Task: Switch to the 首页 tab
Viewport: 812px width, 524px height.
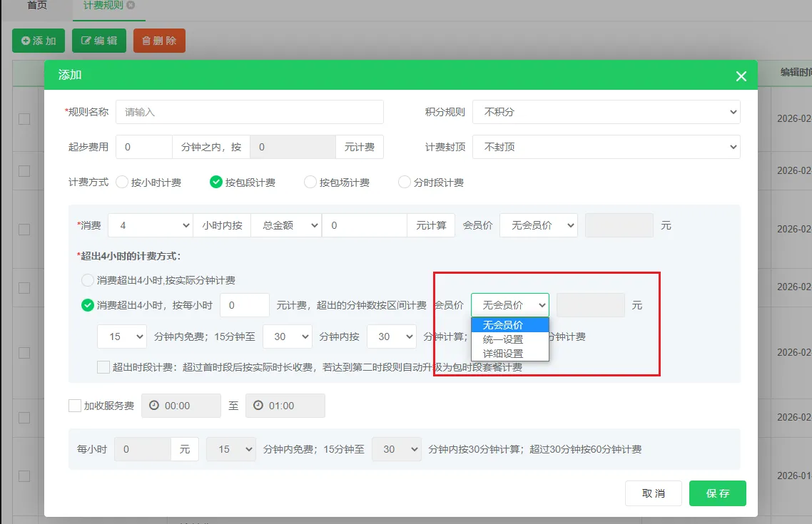Action: pyautogui.click(x=37, y=5)
